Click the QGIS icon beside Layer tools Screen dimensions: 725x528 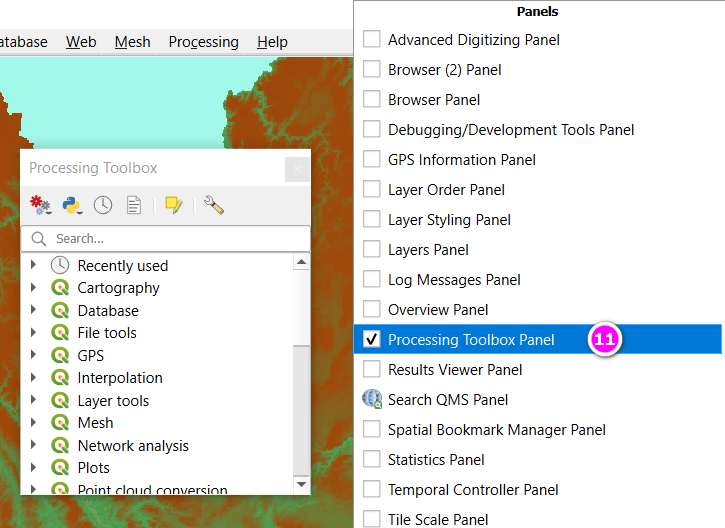pyautogui.click(x=60, y=400)
